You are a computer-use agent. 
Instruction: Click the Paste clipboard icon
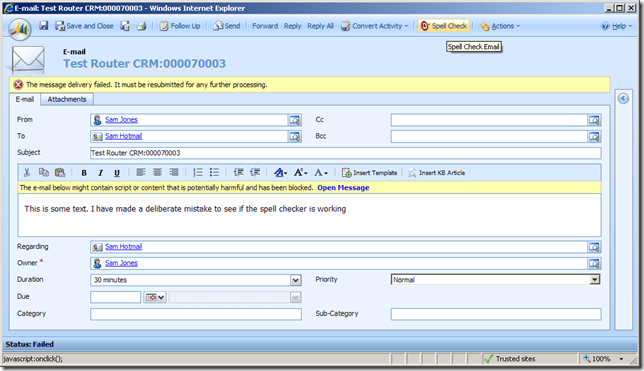pyautogui.click(x=60, y=173)
